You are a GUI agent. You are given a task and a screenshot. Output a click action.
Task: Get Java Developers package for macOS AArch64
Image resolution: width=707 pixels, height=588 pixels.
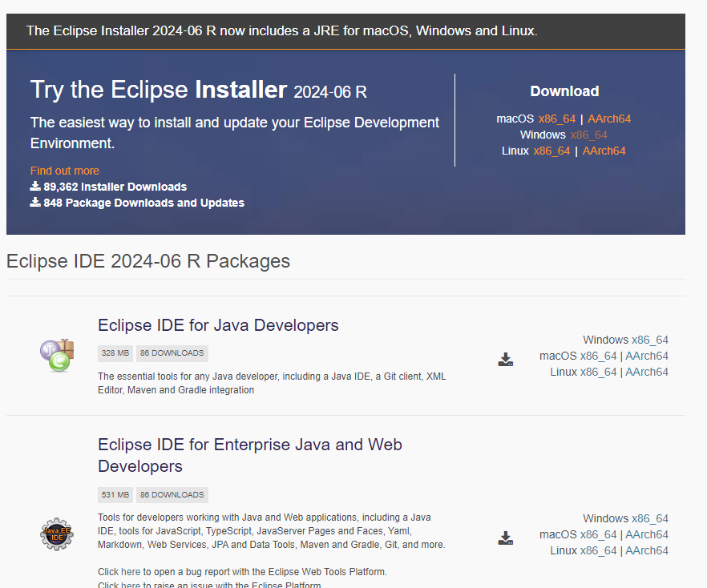click(647, 356)
